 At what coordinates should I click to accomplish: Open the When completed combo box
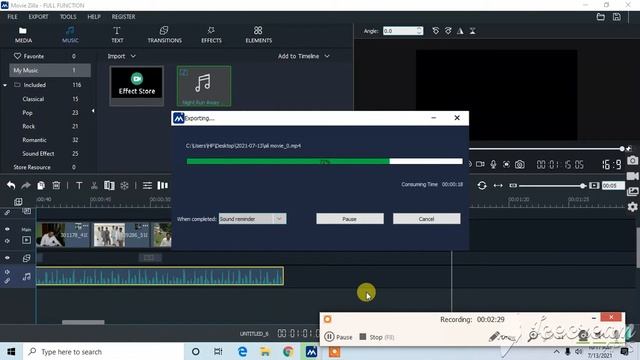click(252, 219)
